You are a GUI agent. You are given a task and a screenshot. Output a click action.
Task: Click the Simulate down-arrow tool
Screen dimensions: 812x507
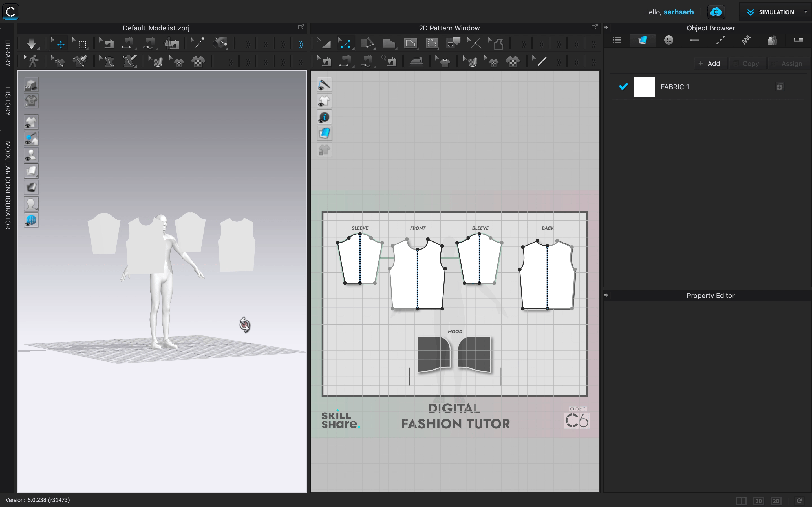32,44
